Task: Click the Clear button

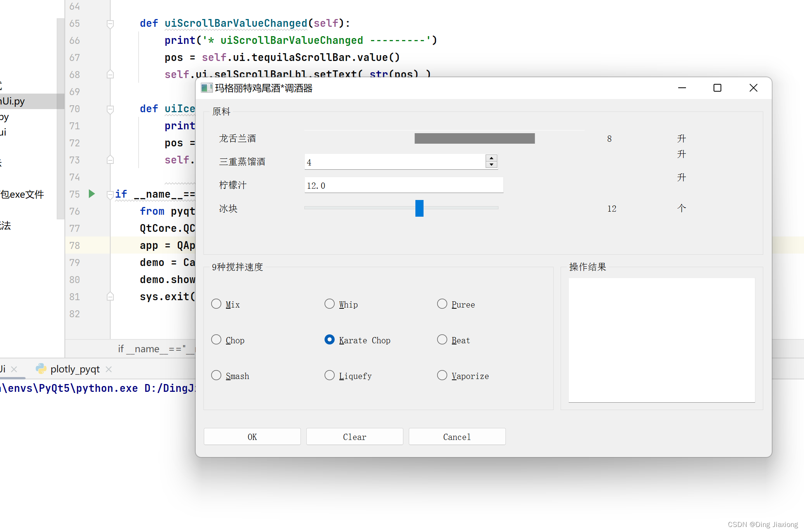Action: [x=354, y=437]
